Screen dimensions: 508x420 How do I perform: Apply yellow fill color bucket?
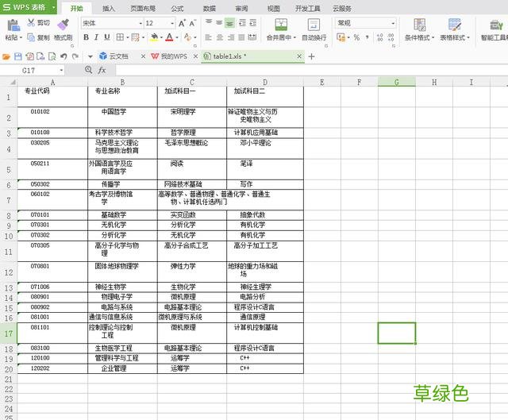click(155, 37)
